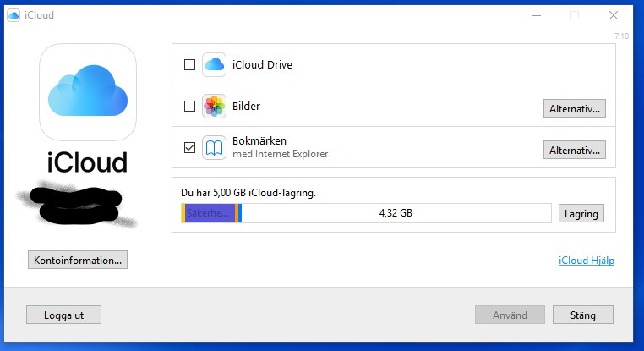Open the Lagring storage button
Image resolution: width=644 pixels, height=351 pixels.
click(581, 213)
